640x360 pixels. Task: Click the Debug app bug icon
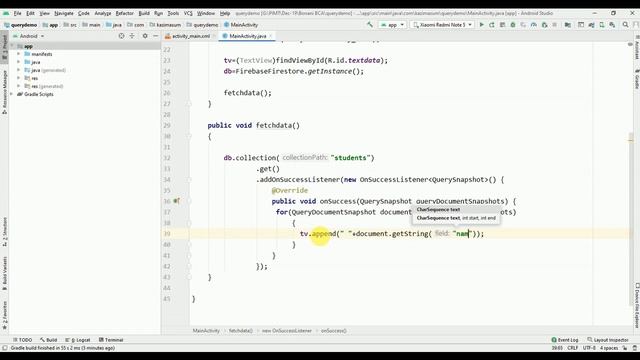point(513,25)
